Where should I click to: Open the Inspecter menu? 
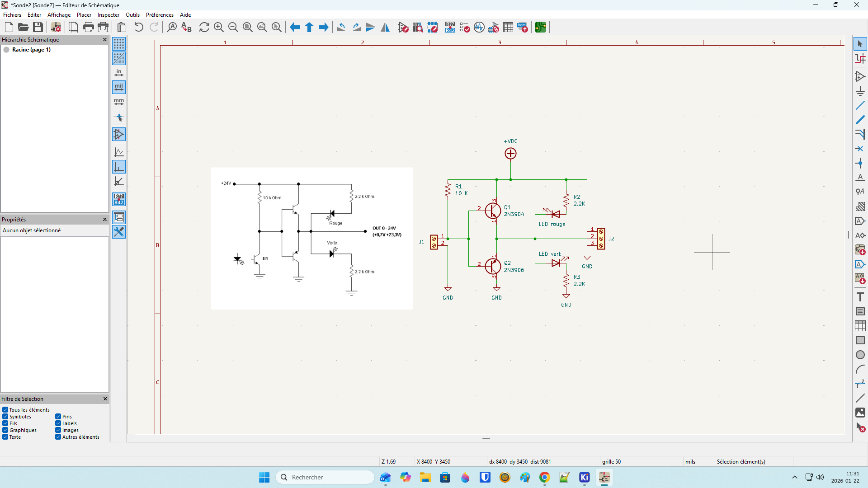pyautogui.click(x=108, y=15)
